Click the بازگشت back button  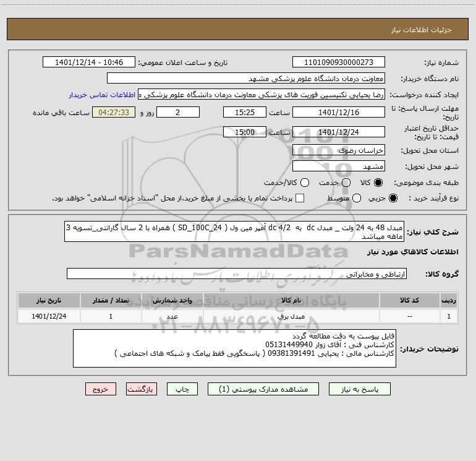[x=142, y=389]
